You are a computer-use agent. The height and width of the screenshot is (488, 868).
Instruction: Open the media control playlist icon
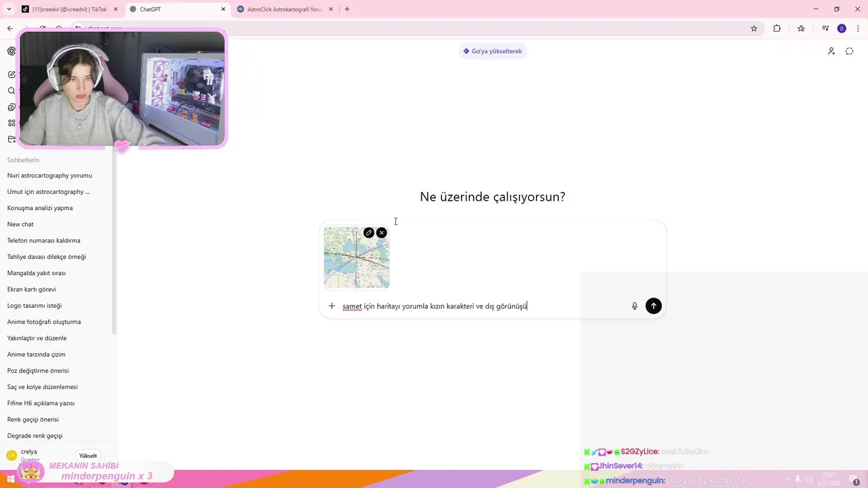pos(825,28)
